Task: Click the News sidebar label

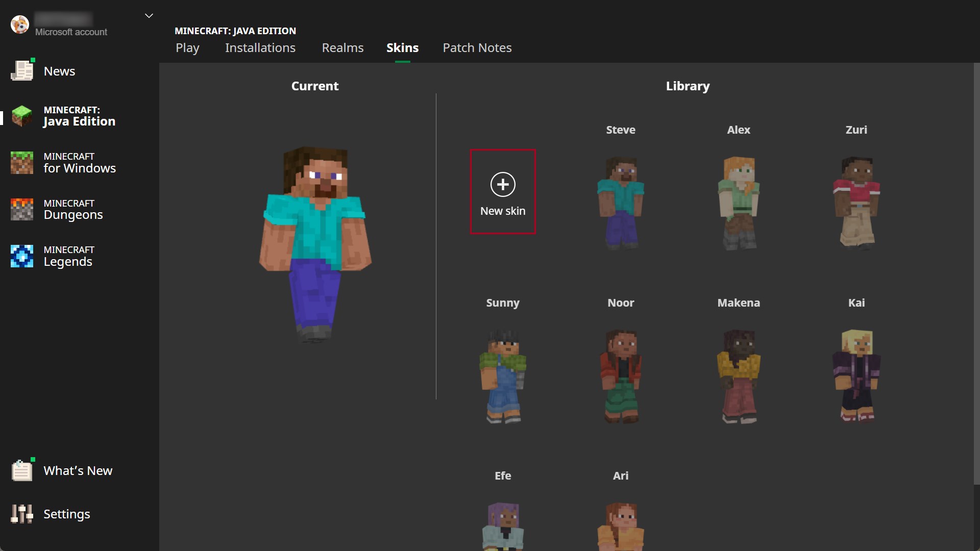Action: 59,71
